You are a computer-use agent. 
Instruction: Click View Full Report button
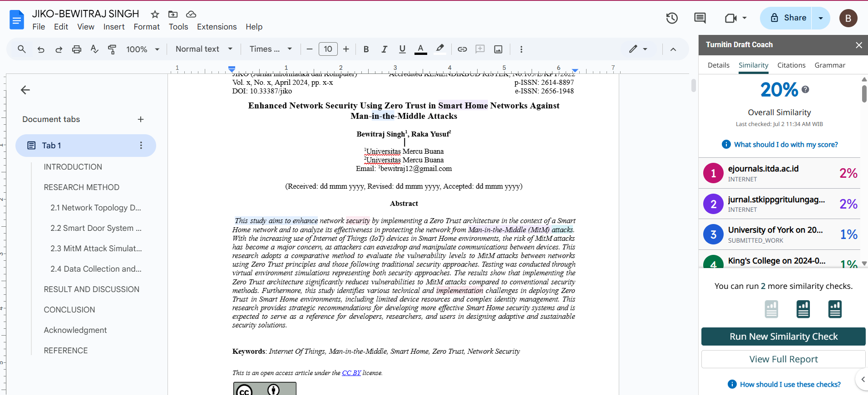pyautogui.click(x=784, y=359)
